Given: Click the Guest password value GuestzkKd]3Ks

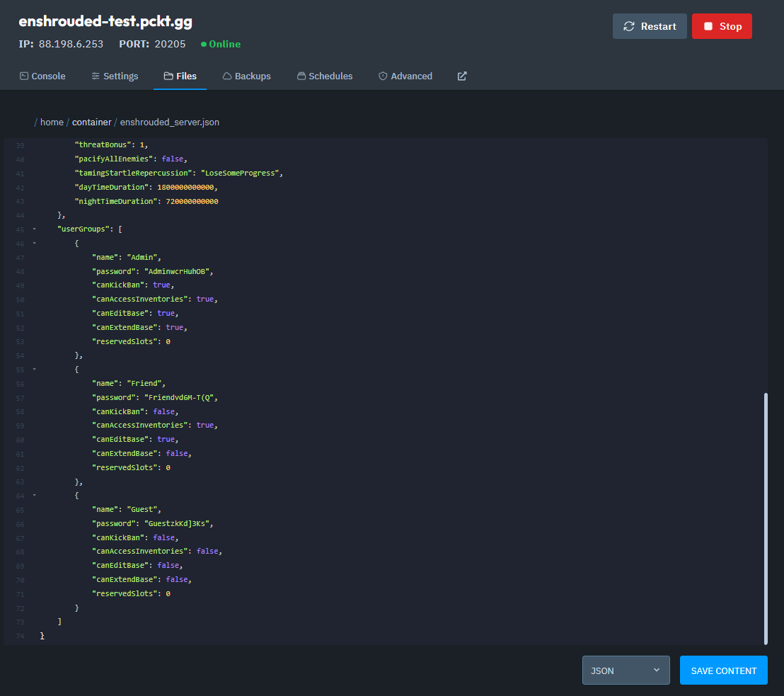Looking at the screenshot, I should (x=177, y=523).
